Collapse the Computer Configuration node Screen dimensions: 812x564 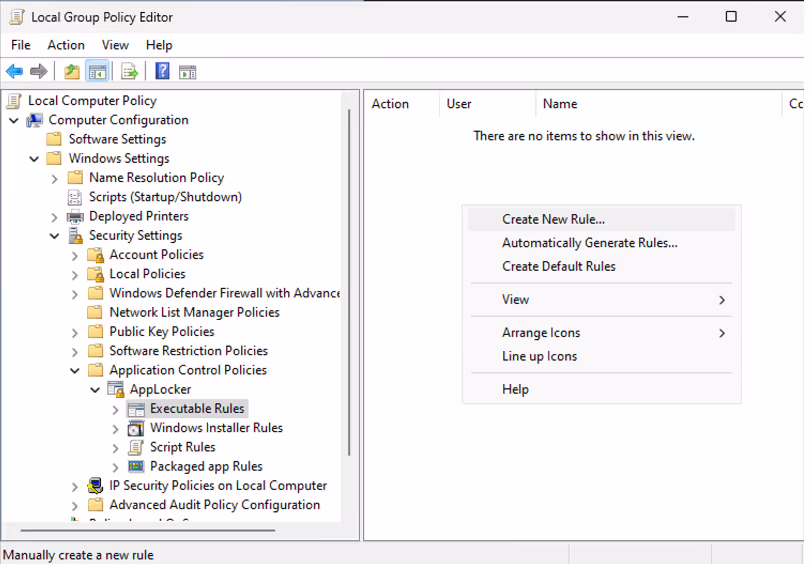click(x=14, y=121)
